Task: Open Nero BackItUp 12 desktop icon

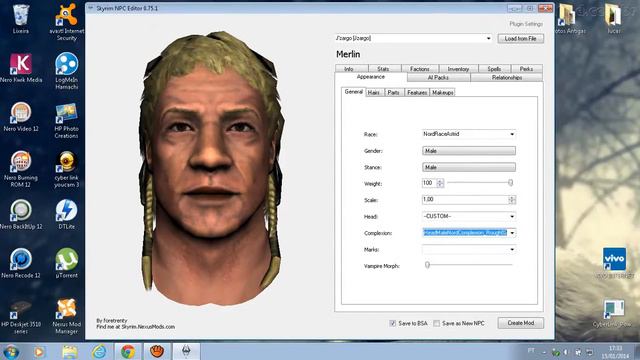Action: (x=21, y=214)
